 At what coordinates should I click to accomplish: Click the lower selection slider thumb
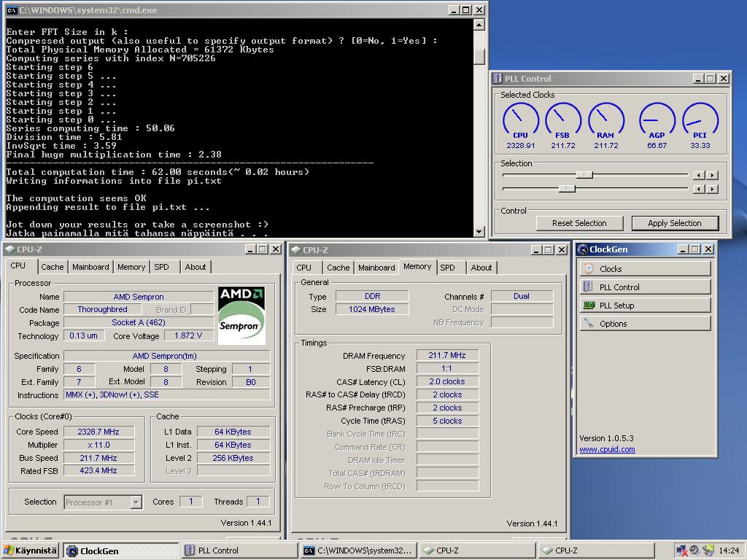tap(567, 189)
